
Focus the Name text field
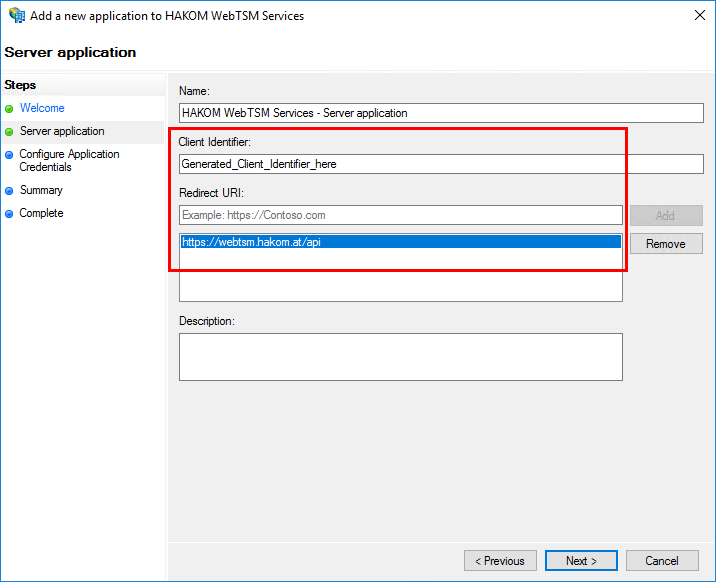(440, 113)
